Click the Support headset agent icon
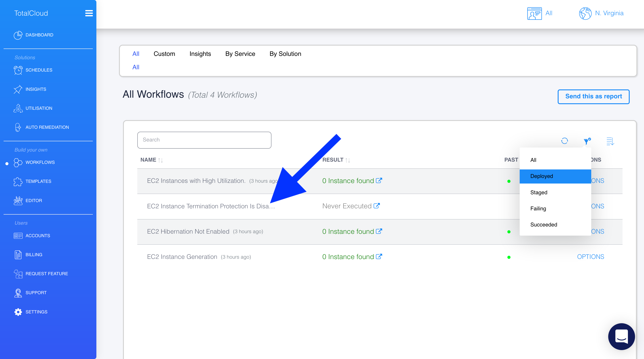 tap(18, 293)
